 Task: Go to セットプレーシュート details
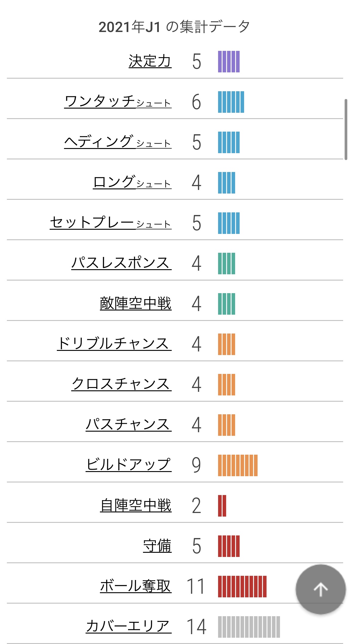pyautogui.click(x=111, y=223)
